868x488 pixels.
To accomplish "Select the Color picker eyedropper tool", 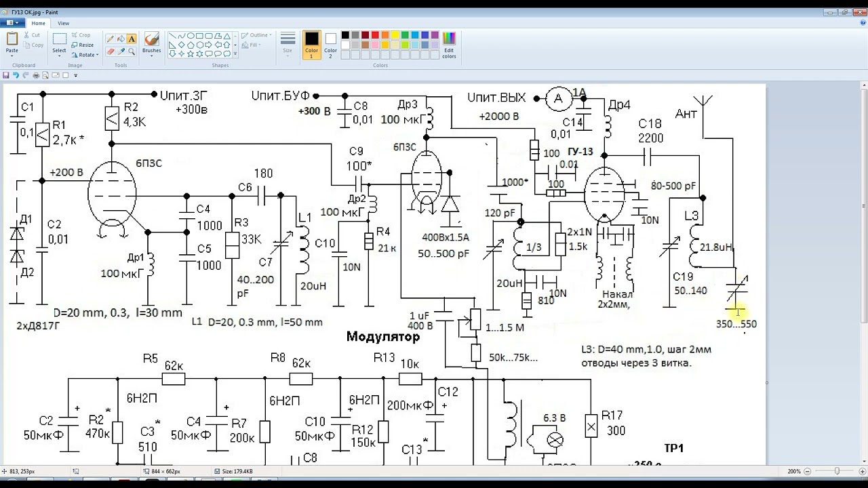I will pyautogui.click(x=121, y=52).
